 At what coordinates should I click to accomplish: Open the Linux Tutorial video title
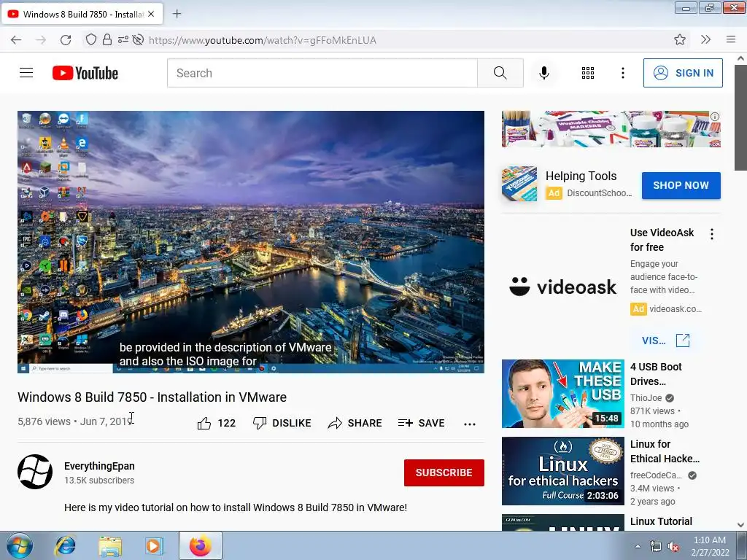tap(661, 521)
